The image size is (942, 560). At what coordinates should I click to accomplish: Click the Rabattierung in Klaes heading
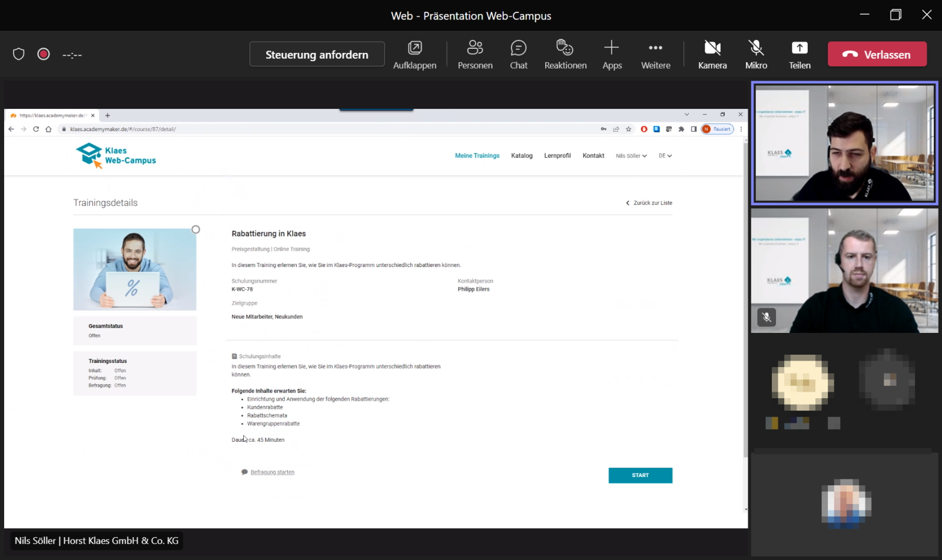point(268,234)
